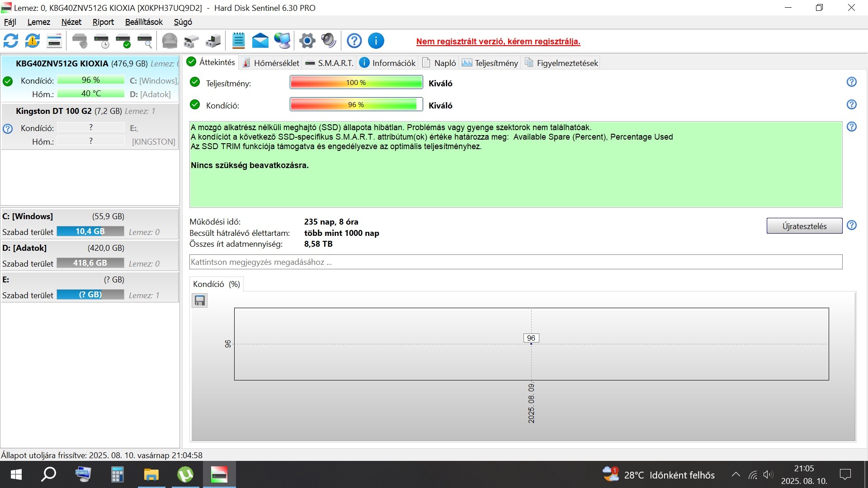This screenshot has height=488, width=868.
Task: Click the blue info toolbar icon
Action: [x=376, y=41]
